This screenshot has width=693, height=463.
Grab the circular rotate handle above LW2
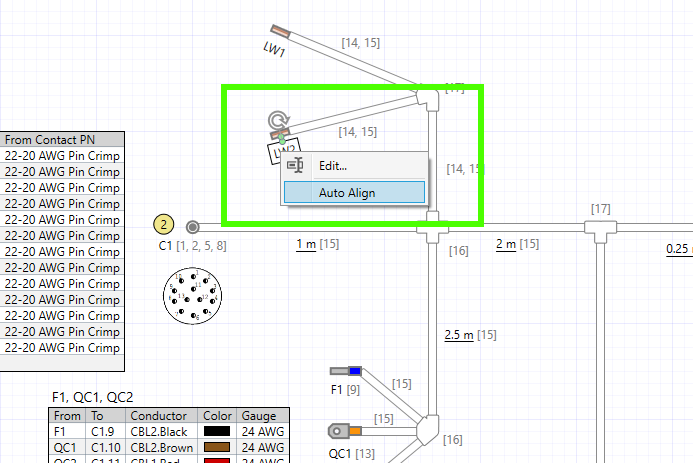tap(278, 120)
